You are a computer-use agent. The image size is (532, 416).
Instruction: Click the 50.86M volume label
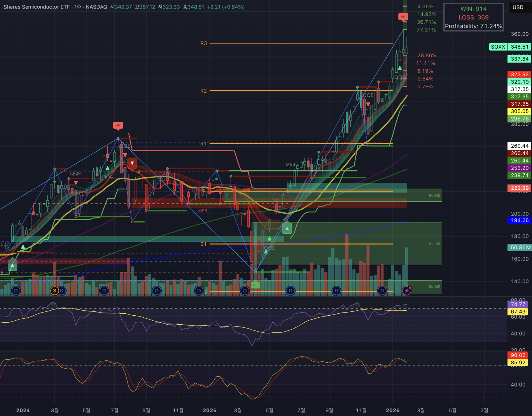(520, 247)
